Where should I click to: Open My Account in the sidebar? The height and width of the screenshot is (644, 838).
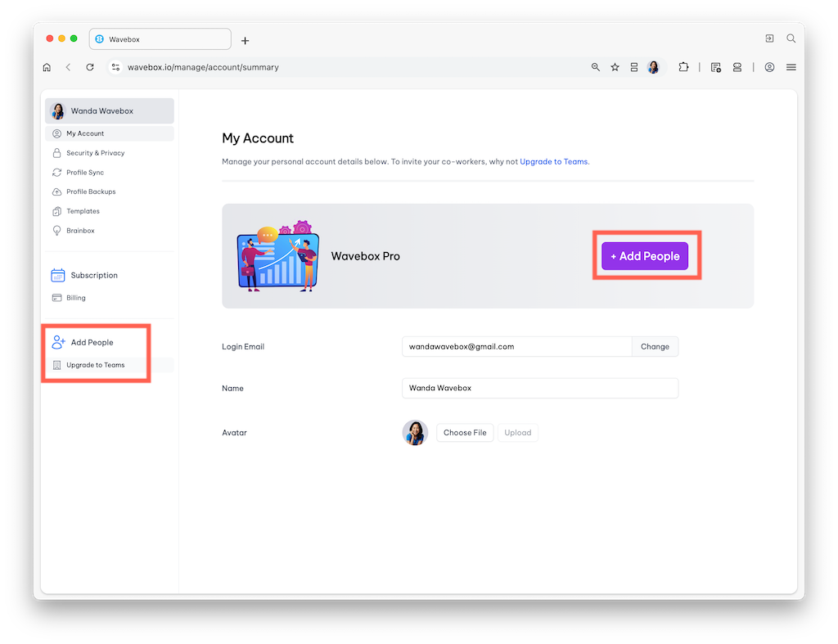coord(110,133)
